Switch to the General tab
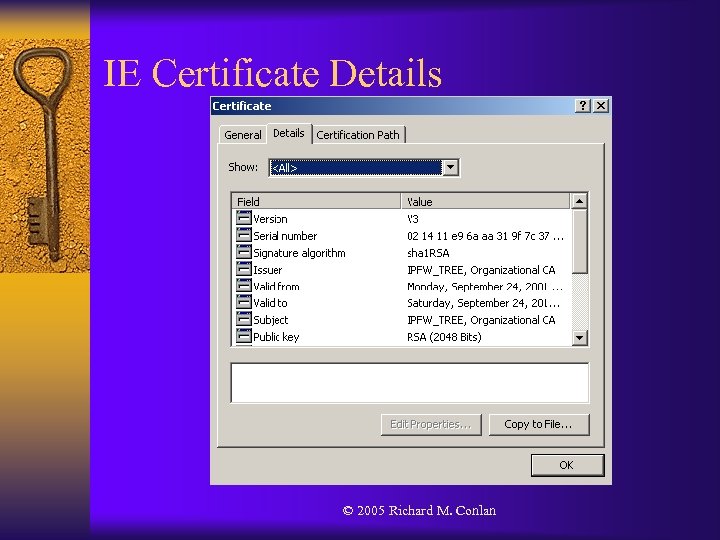Image resolution: width=720 pixels, height=540 pixels. pos(242,135)
